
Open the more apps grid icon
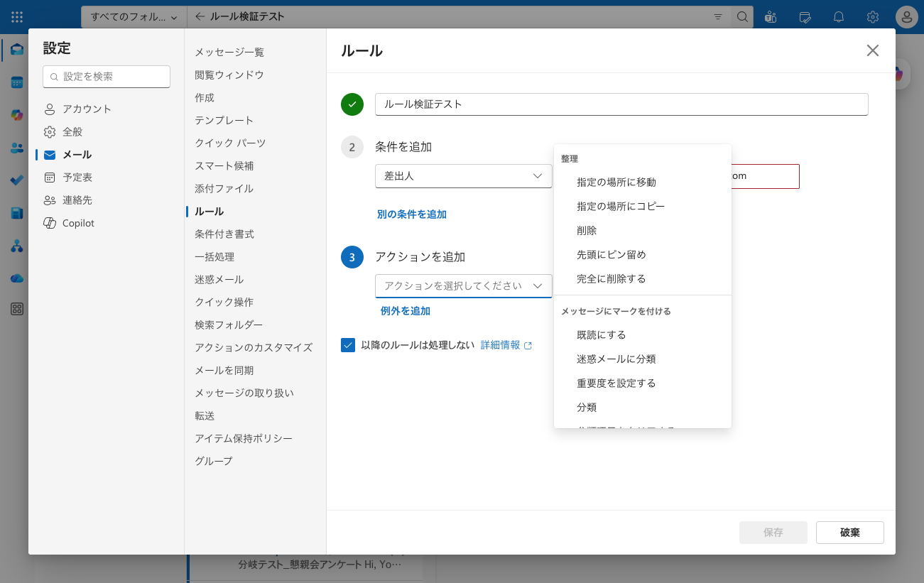[17, 309]
